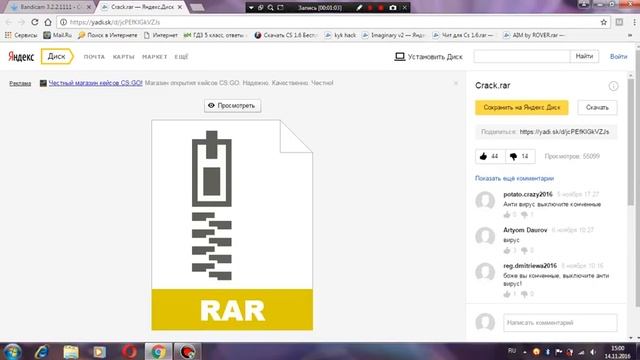
Task: Click Сохранить на Яндекс.Диск button
Action: pyautogui.click(x=522, y=108)
